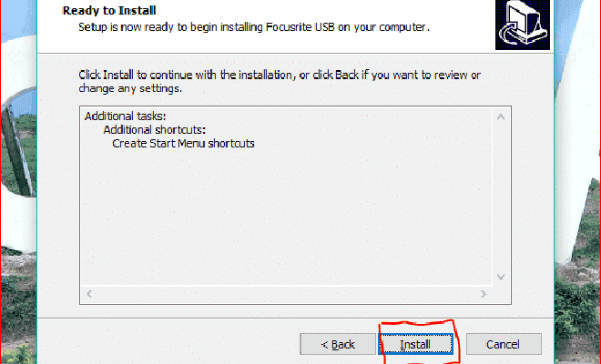This screenshot has height=364, width=601.
Task: Click the "Ready to Install" heading
Action: [x=109, y=10]
